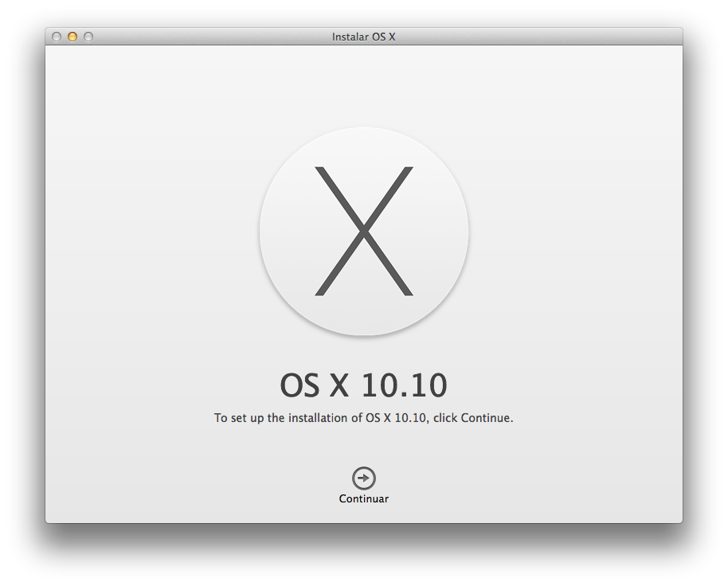Click the setup instruction sentence

click(364, 418)
